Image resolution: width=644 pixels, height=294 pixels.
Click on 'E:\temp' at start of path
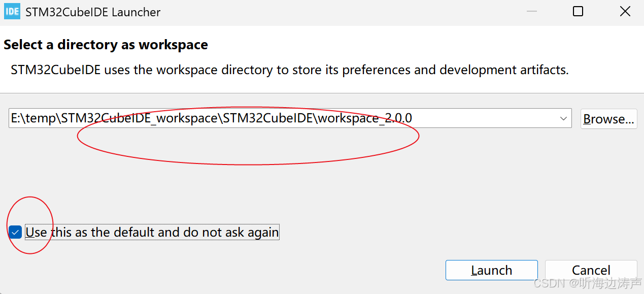(x=31, y=118)
